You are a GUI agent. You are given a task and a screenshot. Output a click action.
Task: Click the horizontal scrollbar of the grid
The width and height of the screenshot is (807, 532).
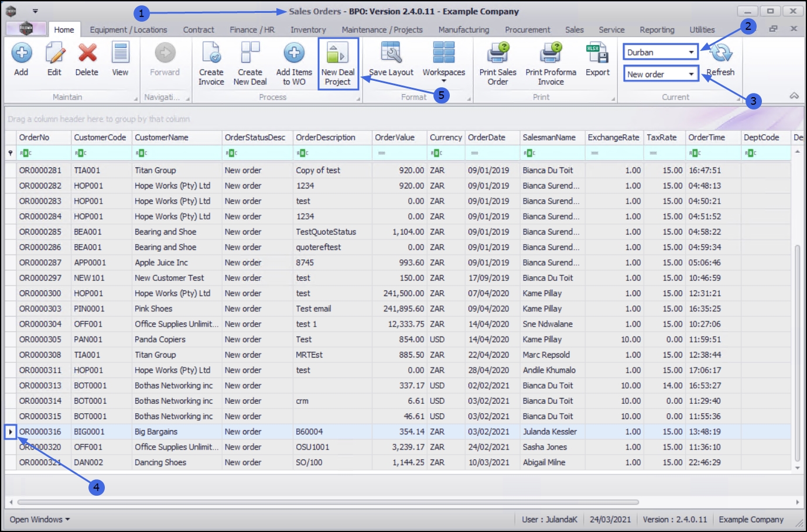coord(328,502)
